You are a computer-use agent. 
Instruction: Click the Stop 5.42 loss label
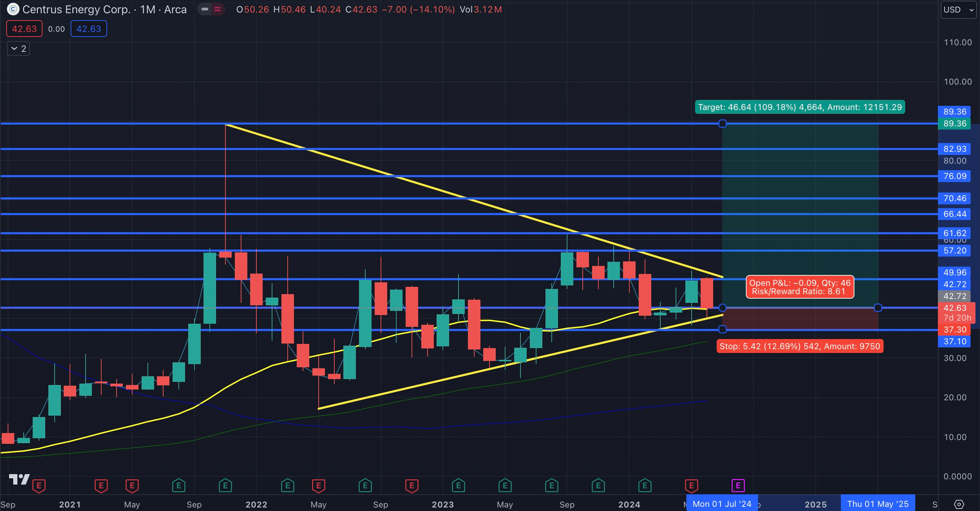coord(799,346)
